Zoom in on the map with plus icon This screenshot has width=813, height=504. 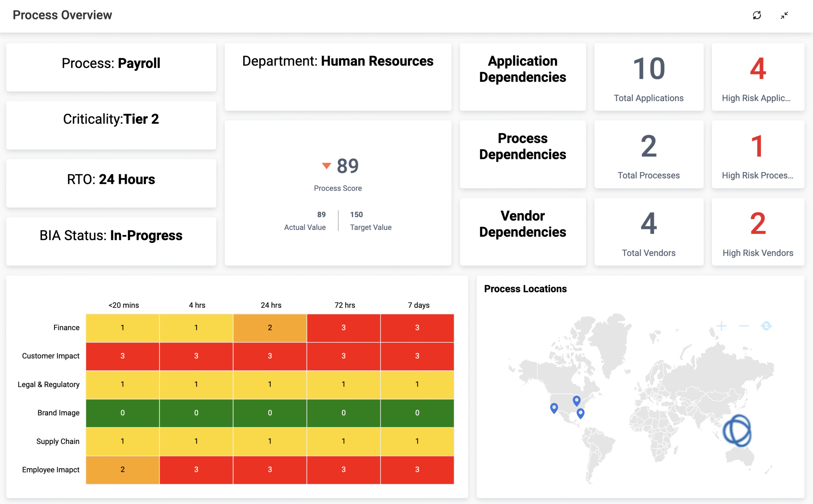[721, 326]
